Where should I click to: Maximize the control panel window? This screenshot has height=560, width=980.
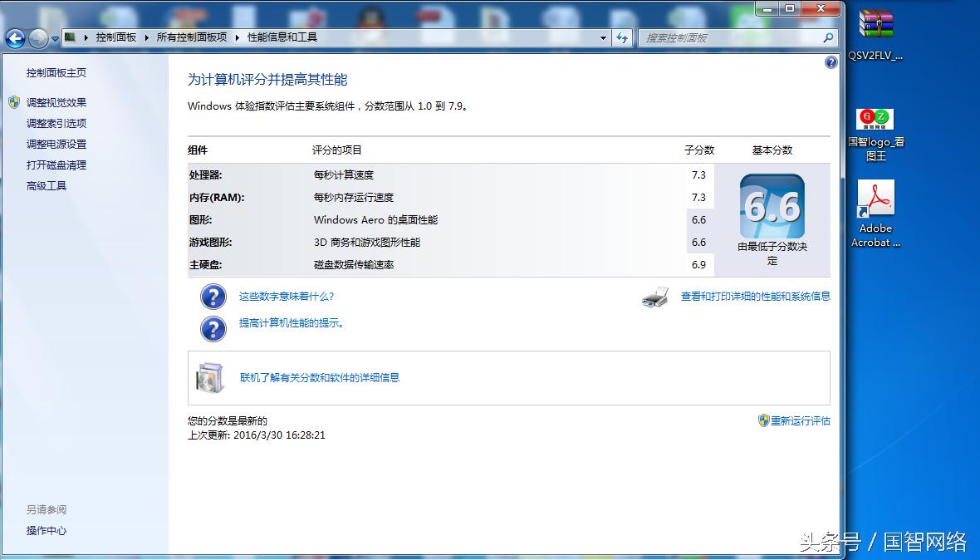790,9
